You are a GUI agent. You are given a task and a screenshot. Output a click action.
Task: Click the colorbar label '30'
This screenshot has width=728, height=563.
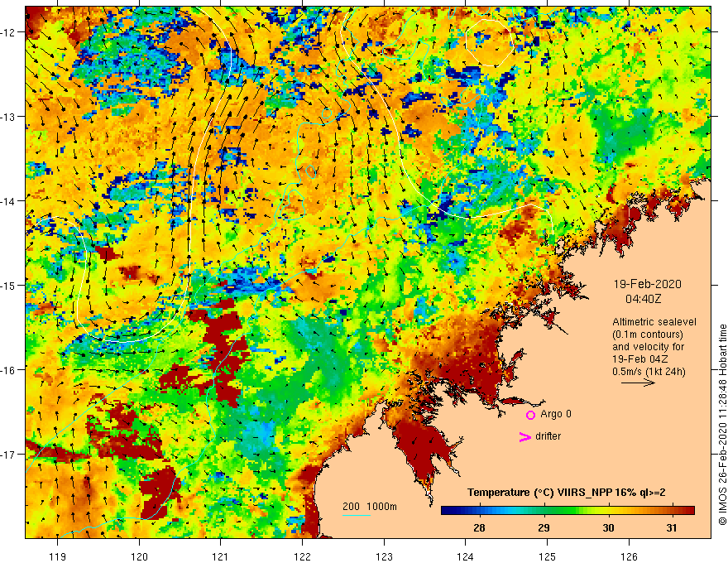coord(608,527)
